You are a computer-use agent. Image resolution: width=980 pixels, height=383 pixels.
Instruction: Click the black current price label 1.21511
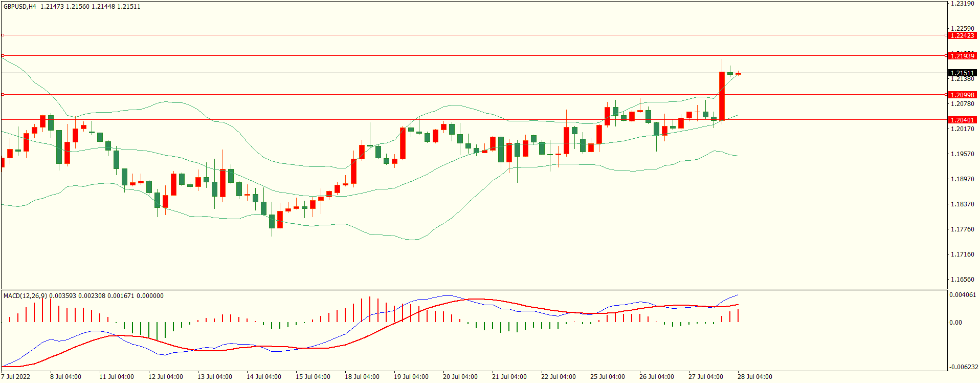coord(962,73)
